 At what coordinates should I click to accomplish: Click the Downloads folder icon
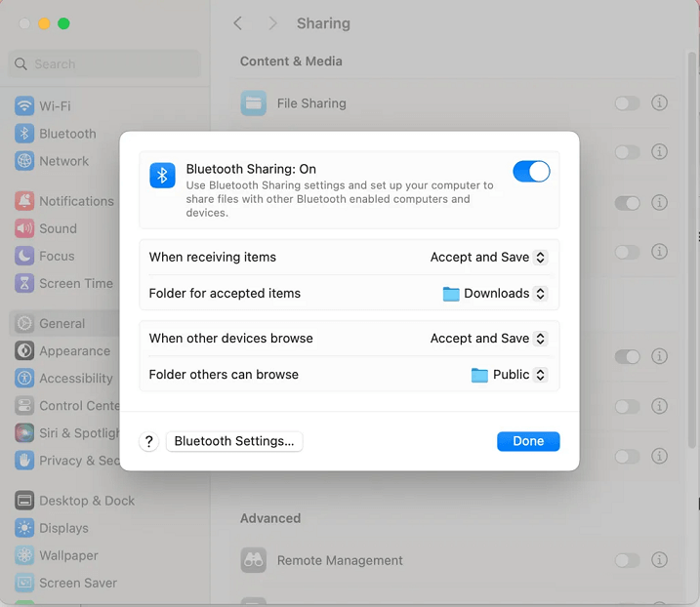(x=451, y=294)
